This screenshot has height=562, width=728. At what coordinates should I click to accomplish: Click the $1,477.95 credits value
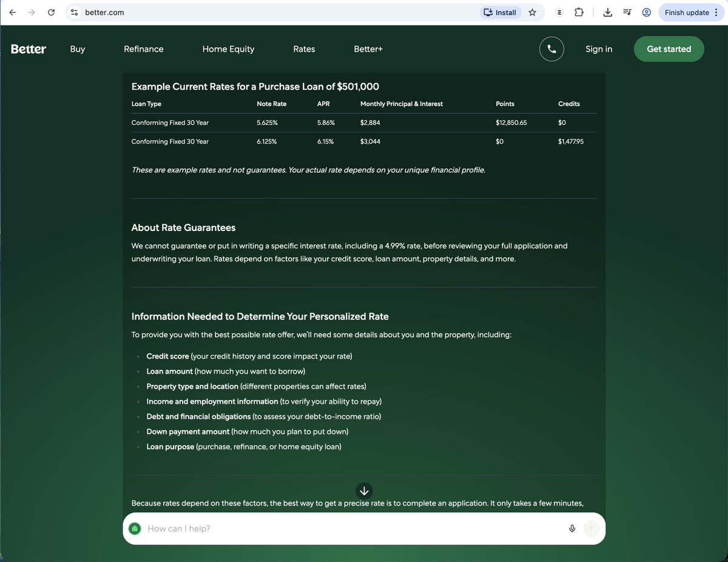(x=571, y=141)
